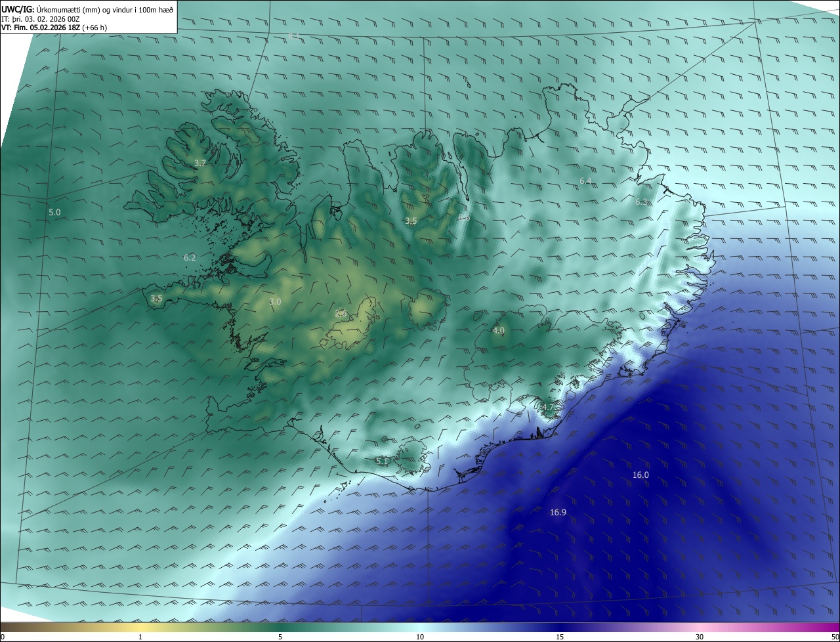Select the 4.0 value on the map

pyautogui.click(x=498, y=330)
